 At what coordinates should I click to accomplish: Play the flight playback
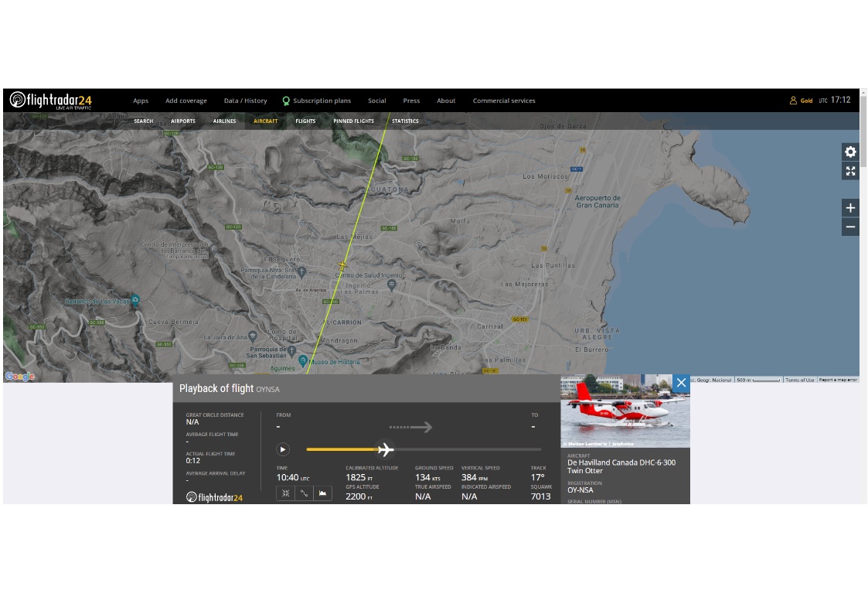(x=283, y=449)
